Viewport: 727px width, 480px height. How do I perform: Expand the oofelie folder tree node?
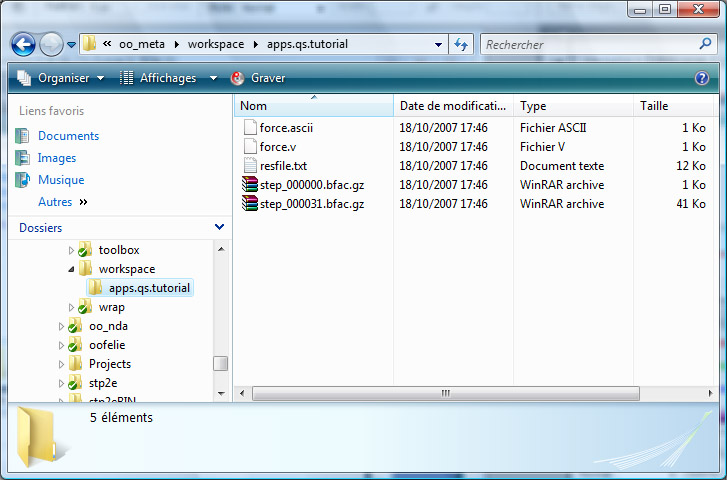tap(61, 346)
